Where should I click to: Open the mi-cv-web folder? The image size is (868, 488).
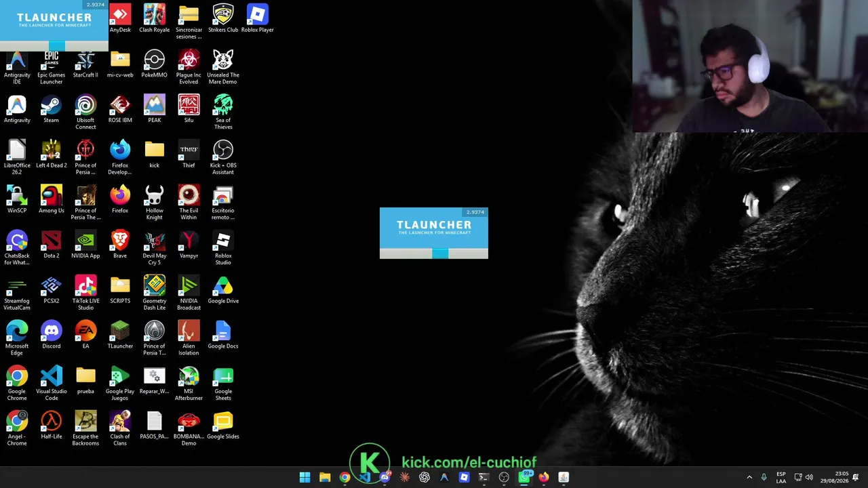tap(120, 64)
